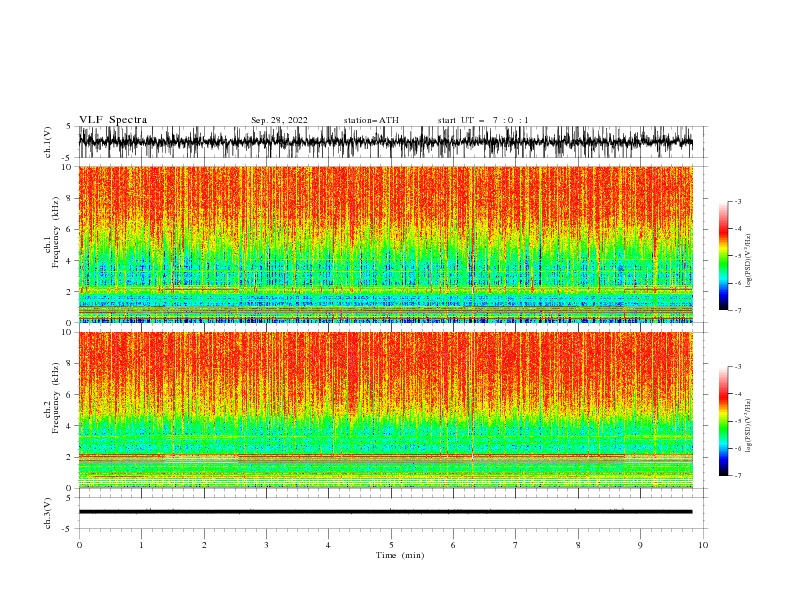Click the time axis tick label '10'

pos(703,545)
